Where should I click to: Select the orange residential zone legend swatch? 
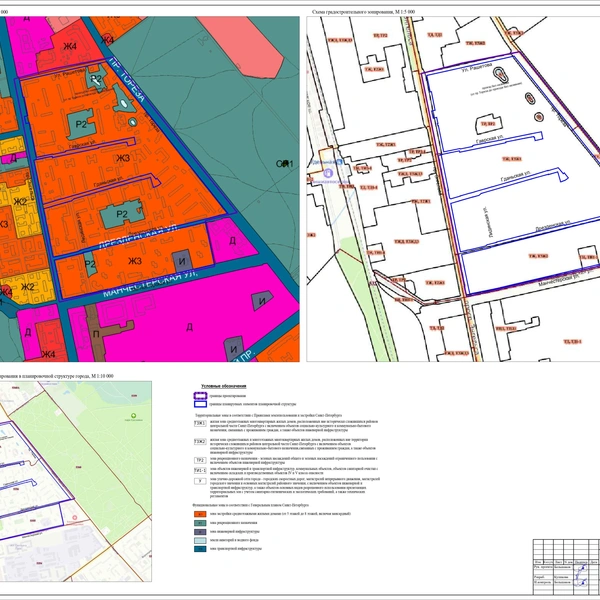(200, 514)
